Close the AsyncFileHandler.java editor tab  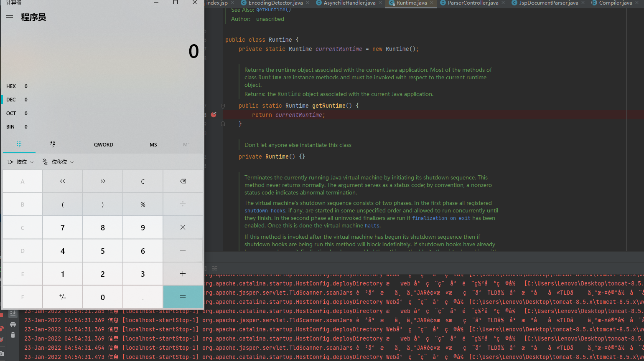(x=380, y=3)
